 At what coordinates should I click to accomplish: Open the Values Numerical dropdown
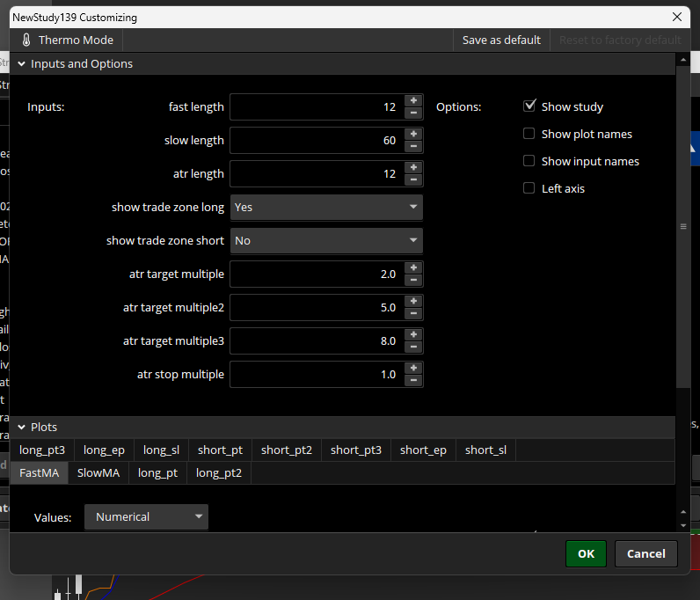point(146,517)
